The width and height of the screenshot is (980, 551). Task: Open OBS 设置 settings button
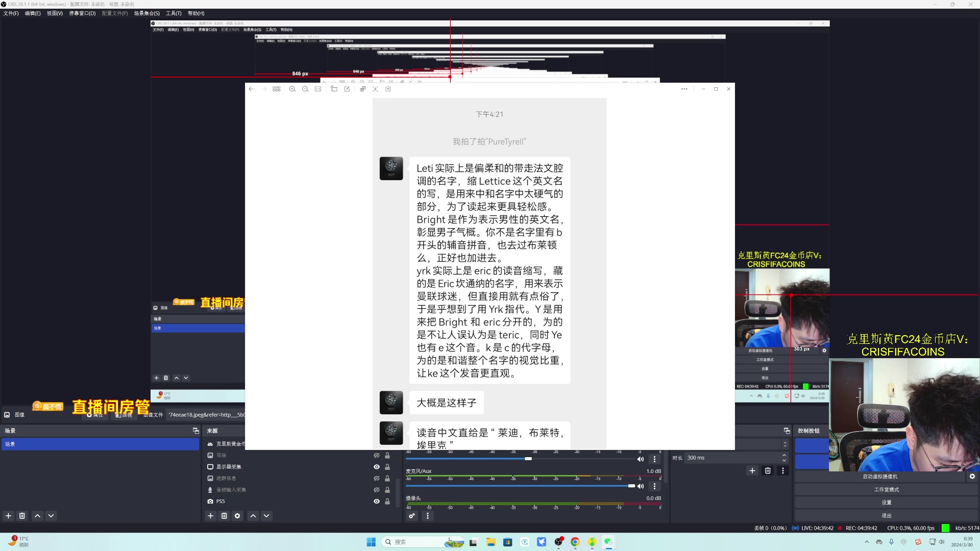(887, 503)
